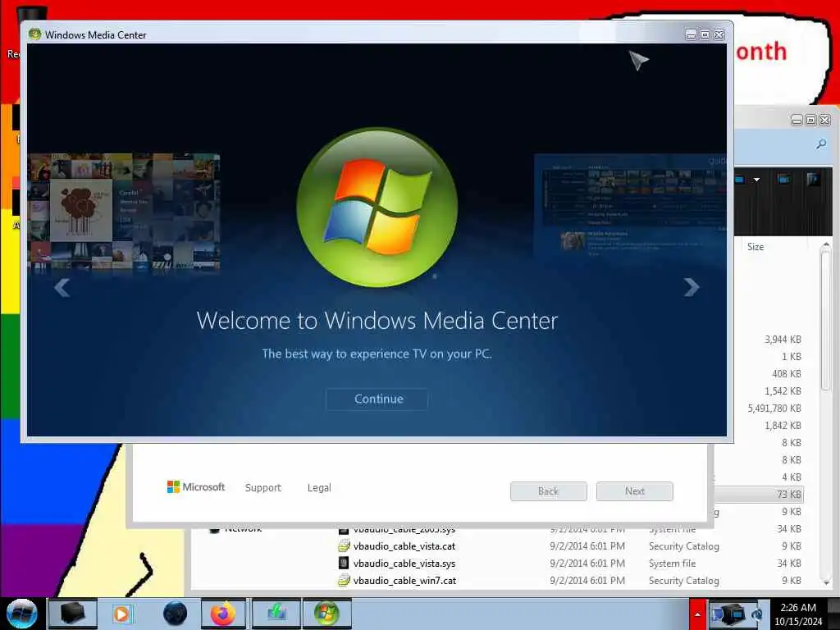Screen dimensions: 840x630
Task: Click the vbaudio_cable_win7.cat file icon
Action: [344, 581]
